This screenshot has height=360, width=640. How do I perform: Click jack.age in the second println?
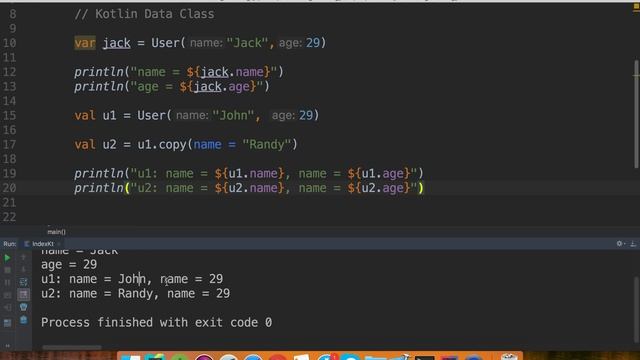click(221, 87)
